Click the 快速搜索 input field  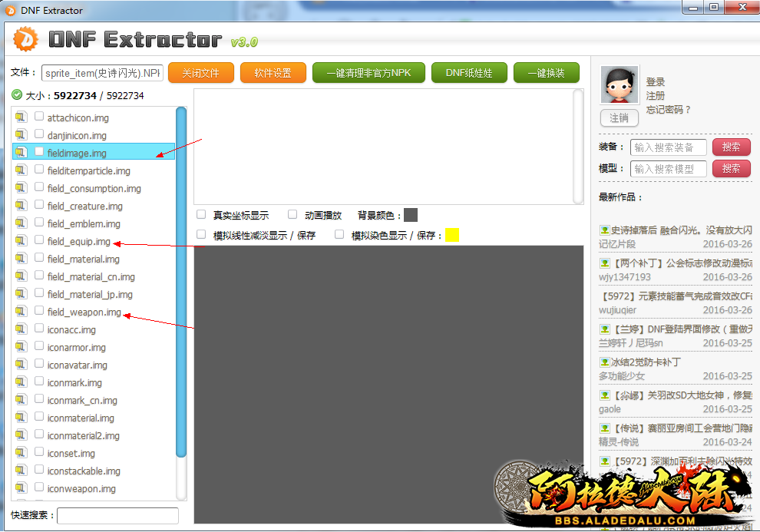[x=117, y=515]
